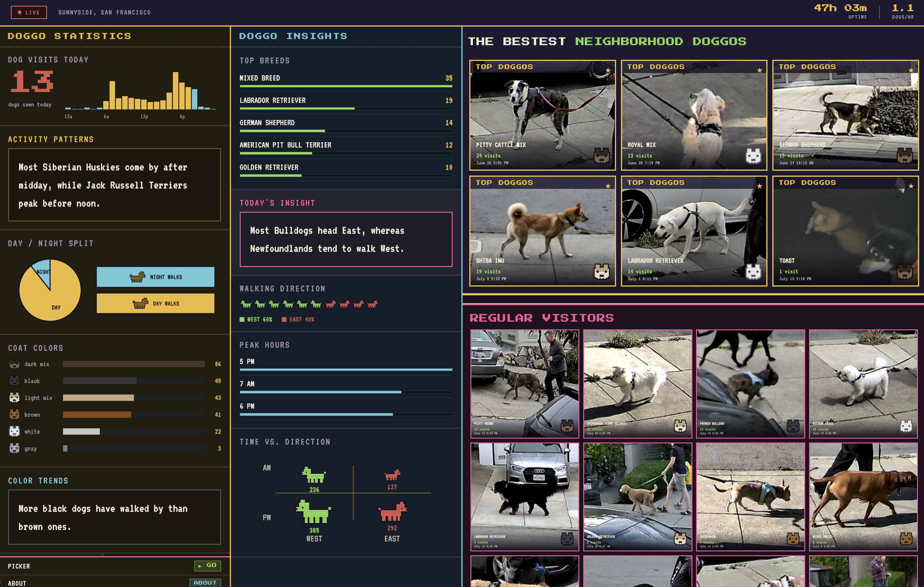Click the German Shepherd label in Top Breeds

267,122
